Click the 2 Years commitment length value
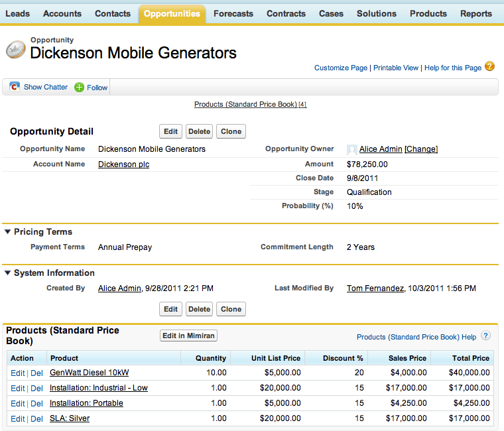The image size is (504, 431). (x=360, y=247)
